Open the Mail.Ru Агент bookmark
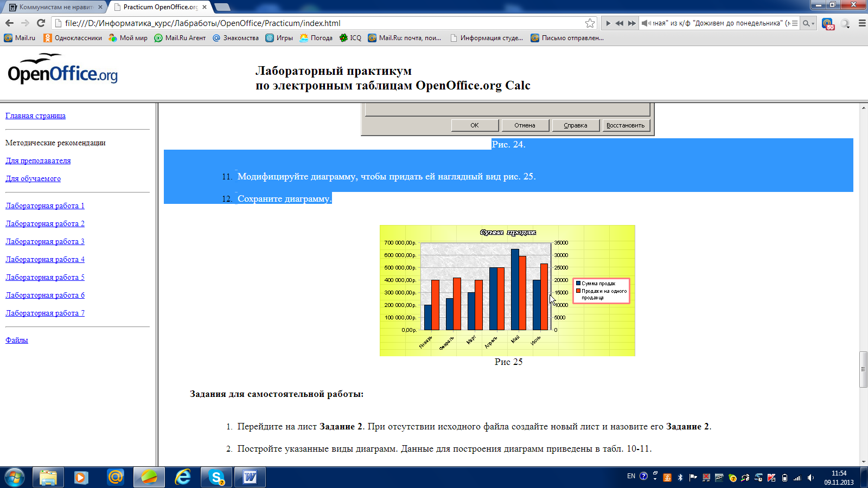868x488 pixels. [180, 38]
